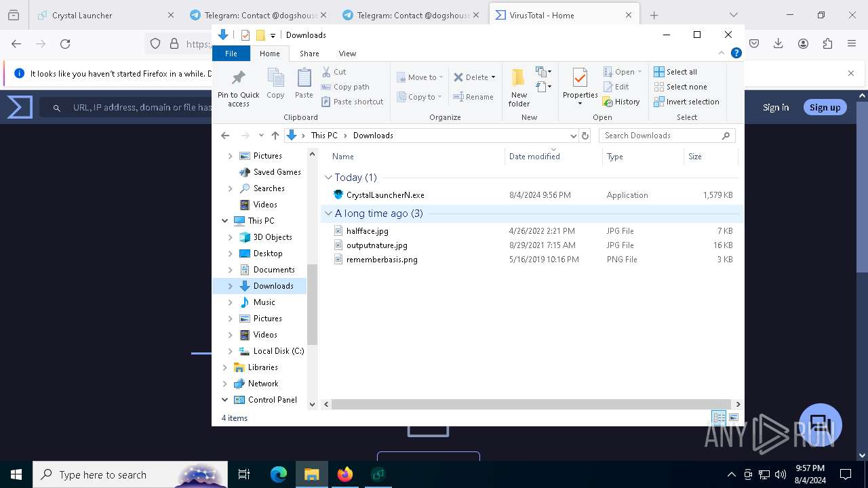Image resolution: width=868 pixels, height=488 pixels.
Task: Cut the selected item
Action: (x=334, y=72)
